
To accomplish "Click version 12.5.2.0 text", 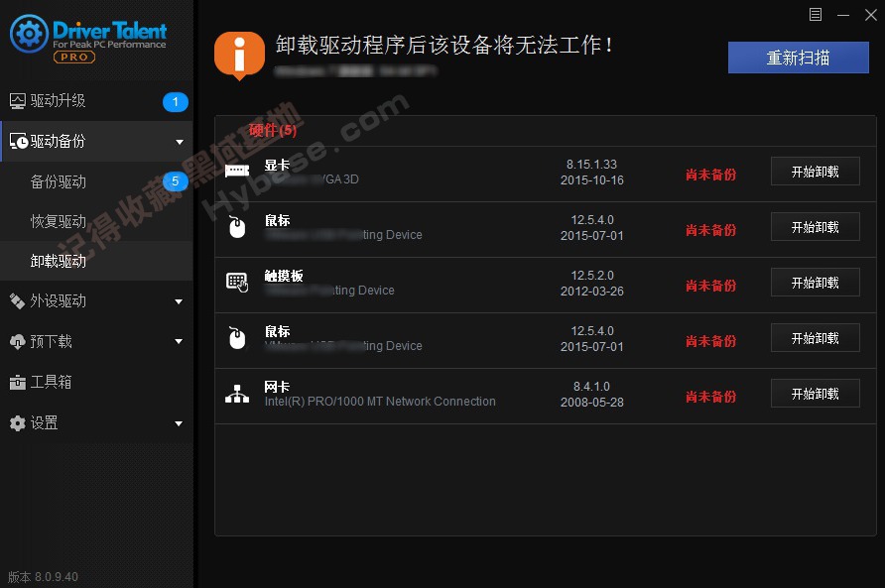I will pyautogui.click(x=592, y=276).
